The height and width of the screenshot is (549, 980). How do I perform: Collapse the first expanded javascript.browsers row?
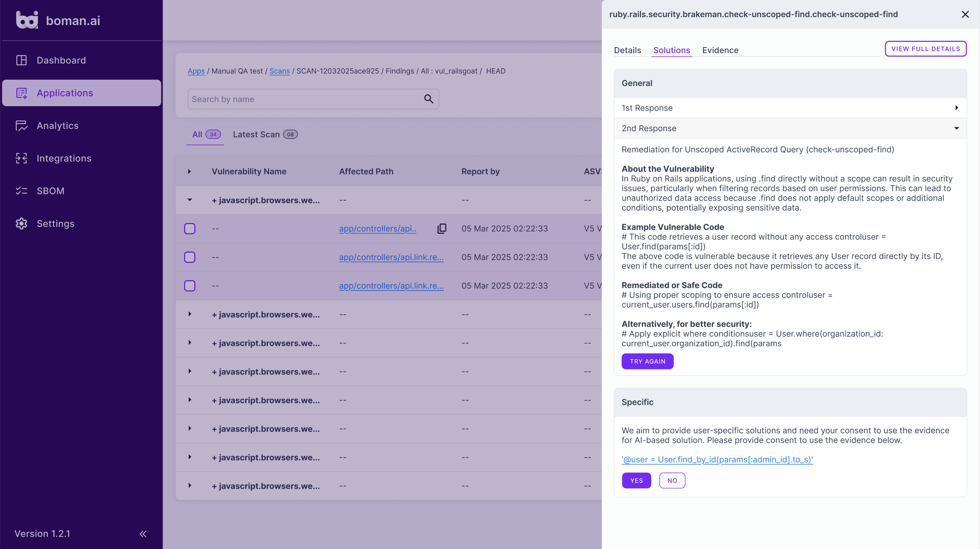pyautogui.click(x=190, y=200)
